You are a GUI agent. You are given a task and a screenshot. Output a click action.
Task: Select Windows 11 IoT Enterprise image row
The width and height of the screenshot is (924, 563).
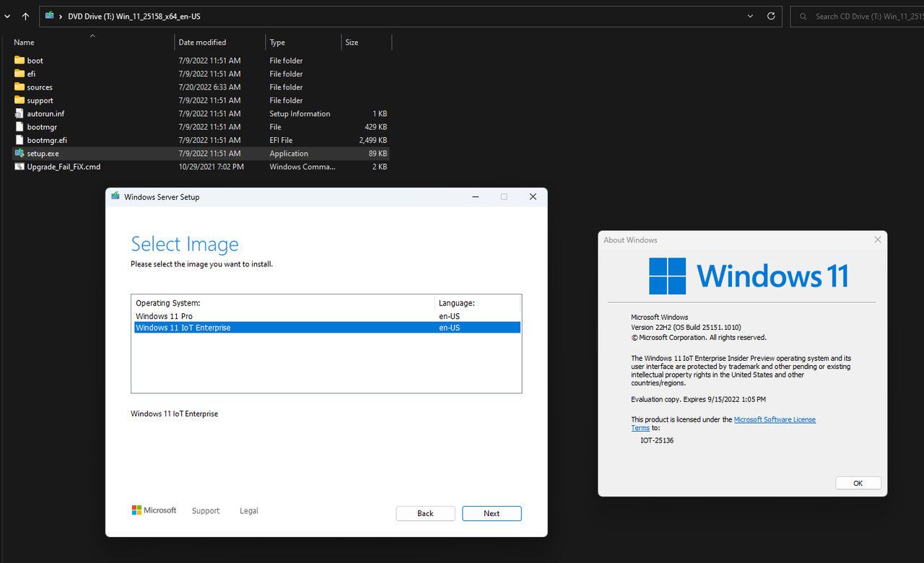(326, 328)
